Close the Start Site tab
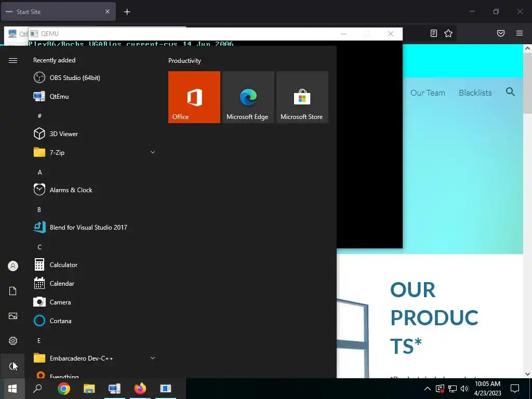532x399 pixels. [108, 12]
